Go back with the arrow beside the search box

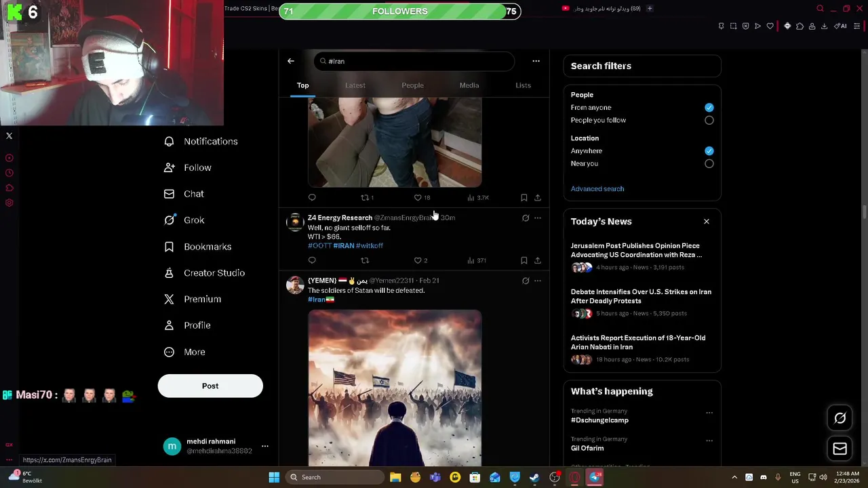[291, 61]
